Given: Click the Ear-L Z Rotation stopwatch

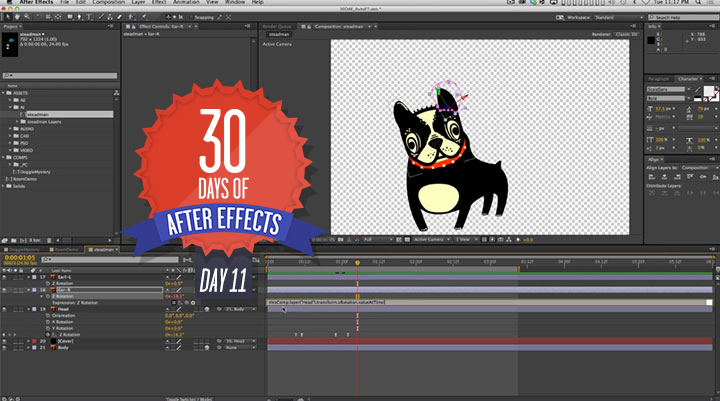Looking at the screenshot, I should tap(48, 283).
